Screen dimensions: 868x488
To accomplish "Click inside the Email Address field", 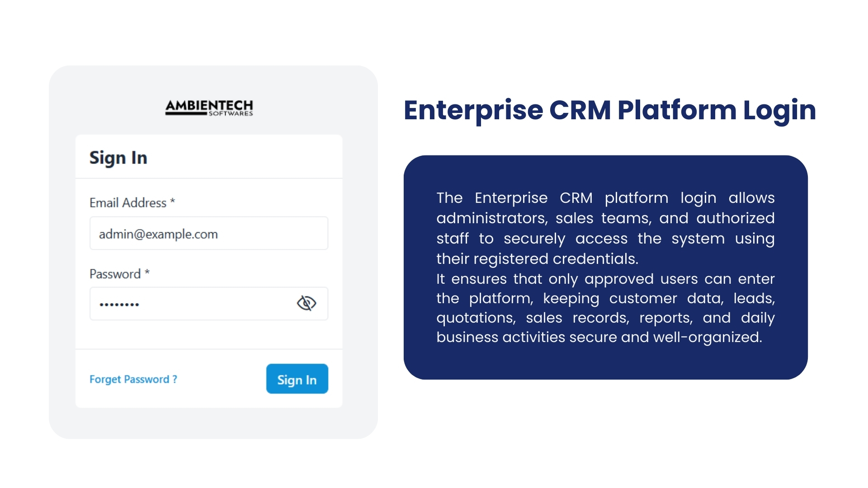I will (208, 233).
